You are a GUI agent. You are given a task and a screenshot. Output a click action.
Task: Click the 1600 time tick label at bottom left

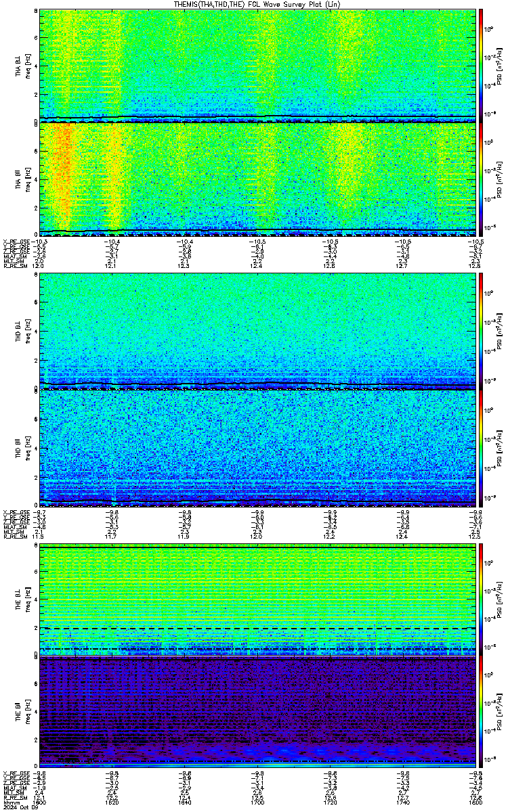click(x=39, y=803)
